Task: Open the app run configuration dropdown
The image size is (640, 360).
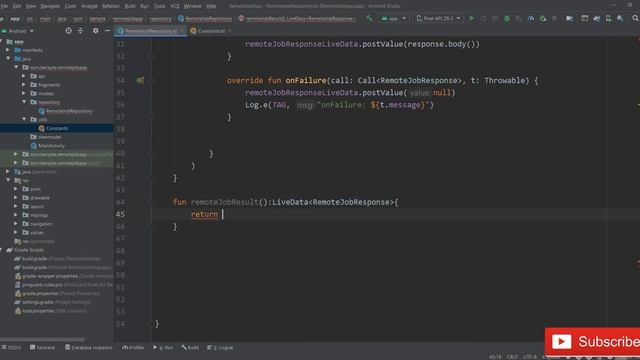Action: 393,18
